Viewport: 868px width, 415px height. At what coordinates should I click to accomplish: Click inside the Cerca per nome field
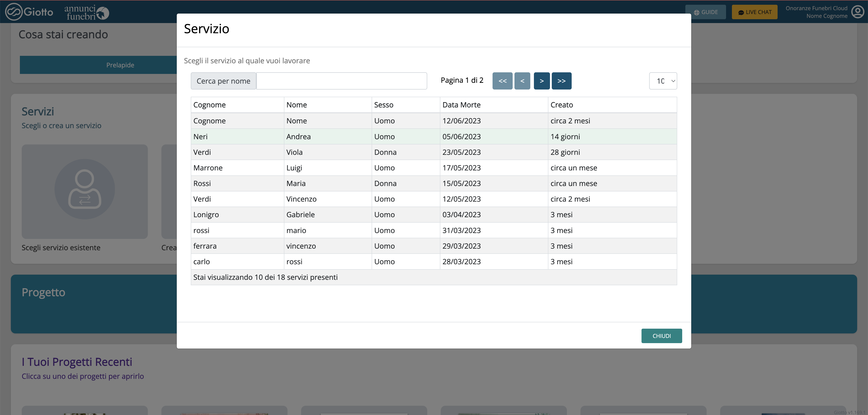pos(341,81)
